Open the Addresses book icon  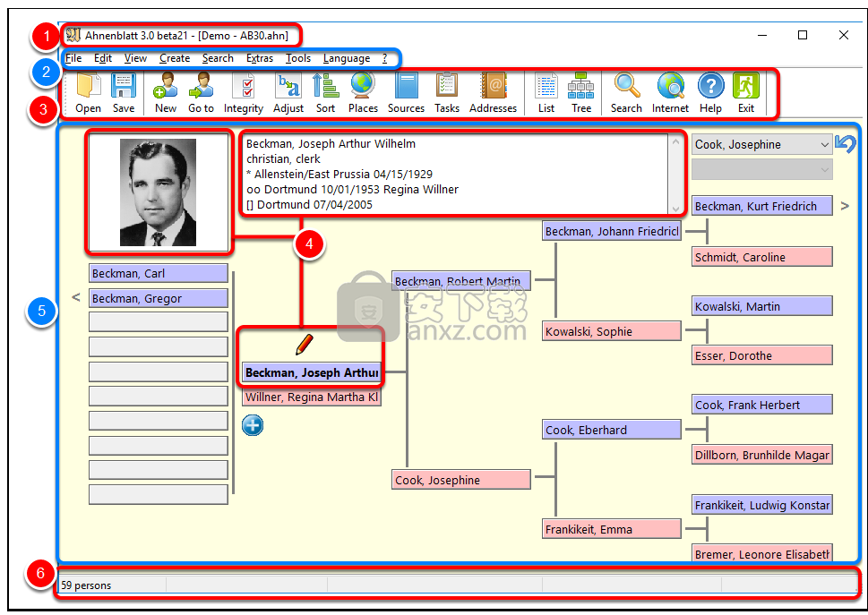(x=494, y=86)
